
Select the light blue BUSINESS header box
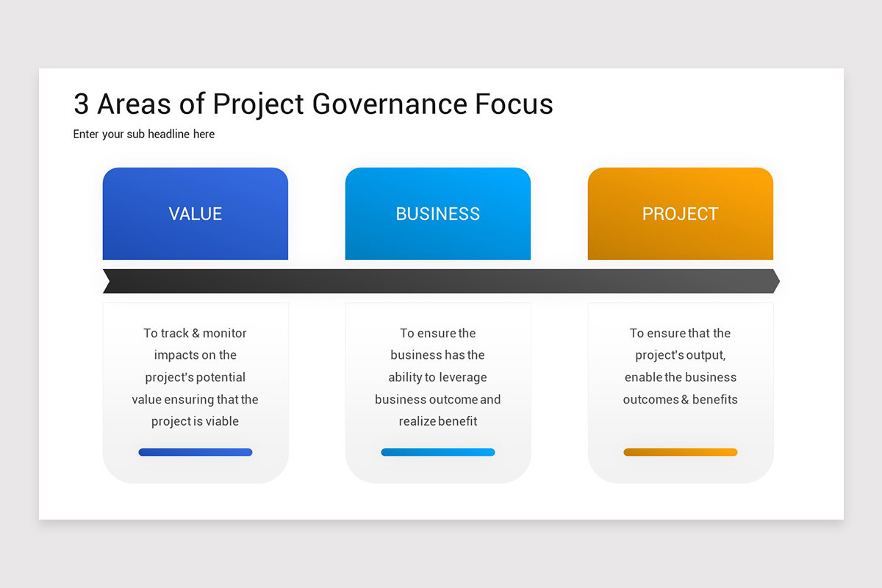(438, 214)
